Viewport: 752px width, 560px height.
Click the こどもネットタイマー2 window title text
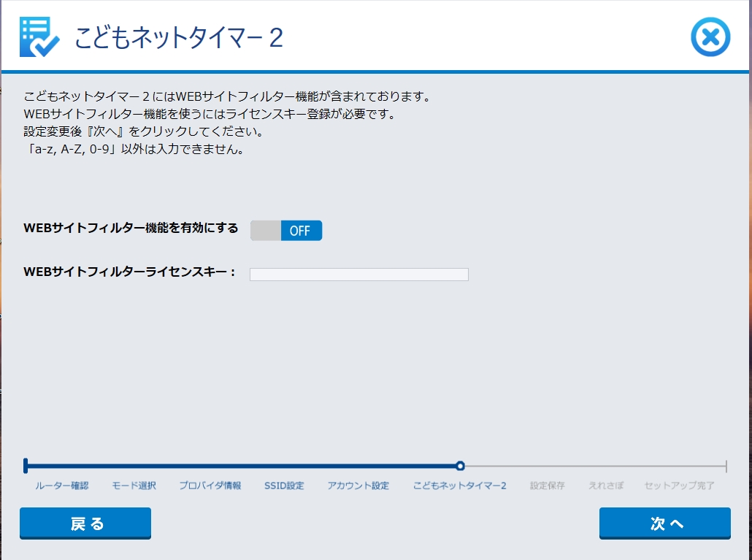click(179, 38)
